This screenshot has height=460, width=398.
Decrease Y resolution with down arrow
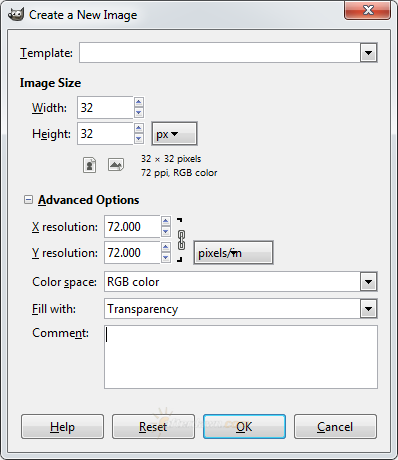[x=166, y=258]
